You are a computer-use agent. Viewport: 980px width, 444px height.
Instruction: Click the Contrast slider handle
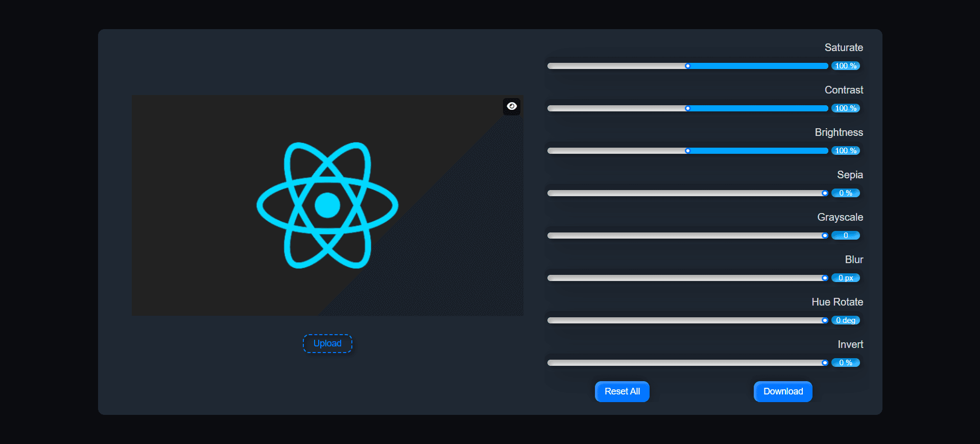[688, 108]
